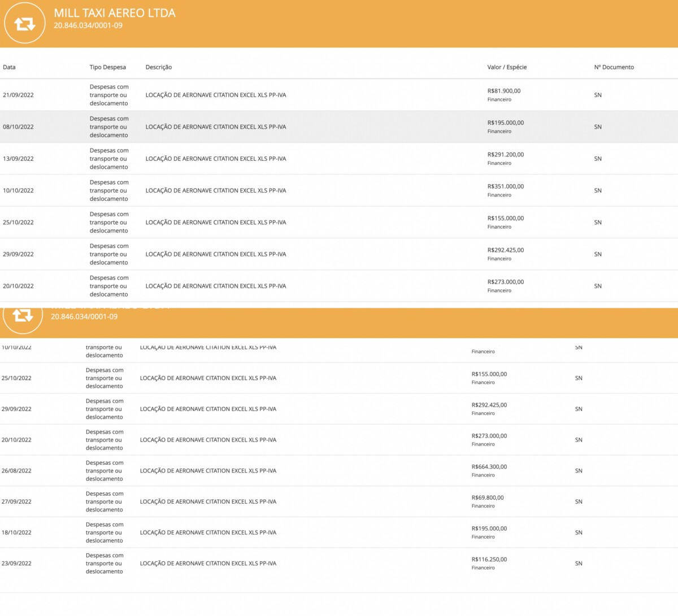
Task: Sort by the Data column header
Action: point(9,67)
